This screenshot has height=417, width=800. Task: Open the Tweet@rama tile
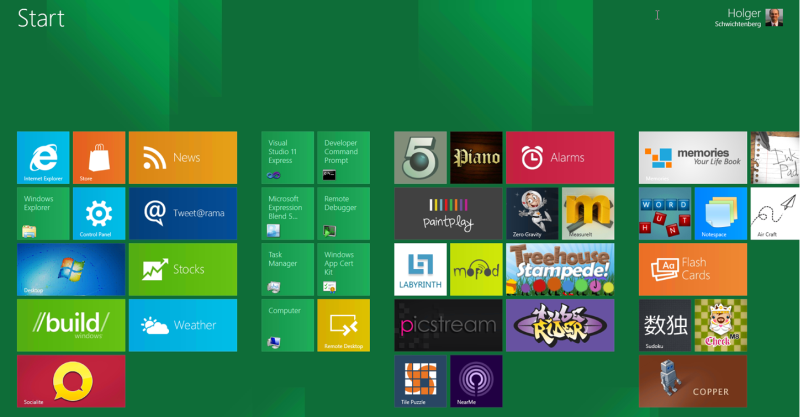(x=183, y=213)
